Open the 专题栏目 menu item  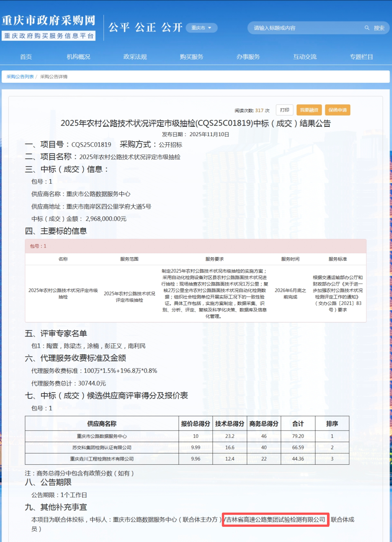[362, 57]
